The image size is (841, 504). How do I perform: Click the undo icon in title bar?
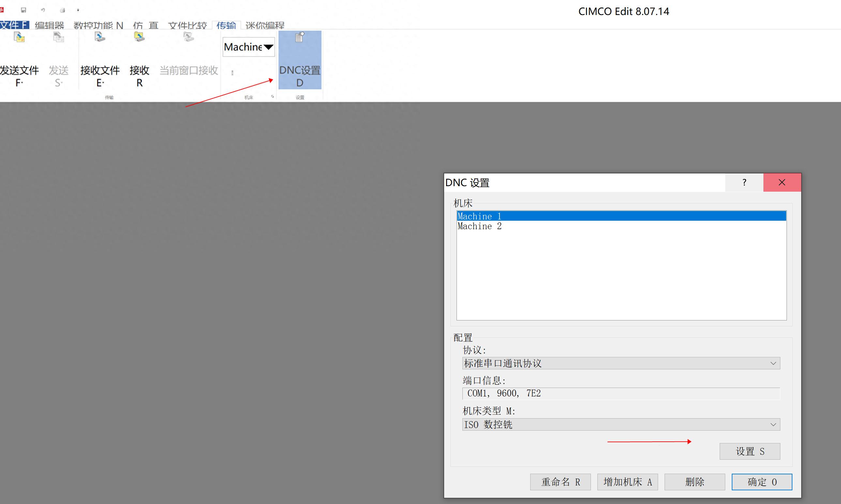(x=43, y=10)
